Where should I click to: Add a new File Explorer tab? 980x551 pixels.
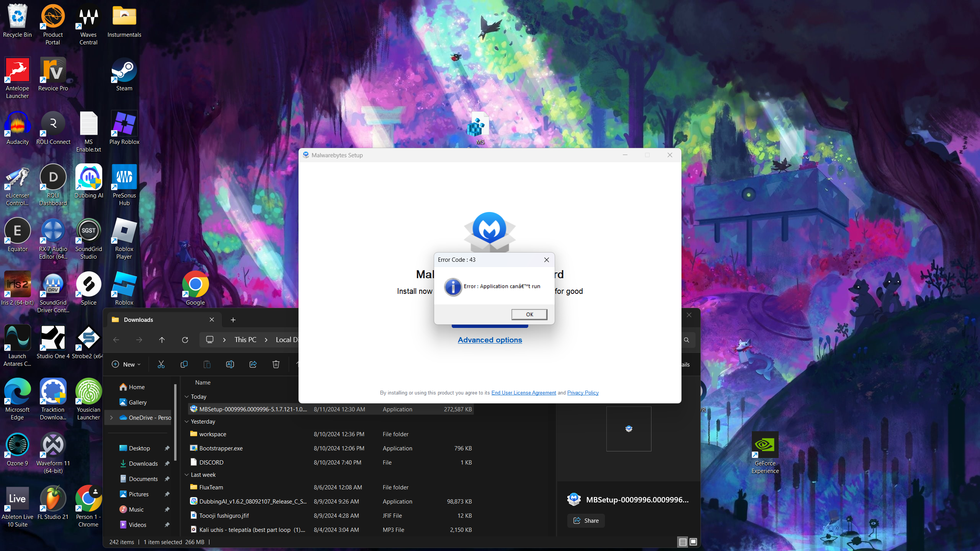tap(233, 320)
